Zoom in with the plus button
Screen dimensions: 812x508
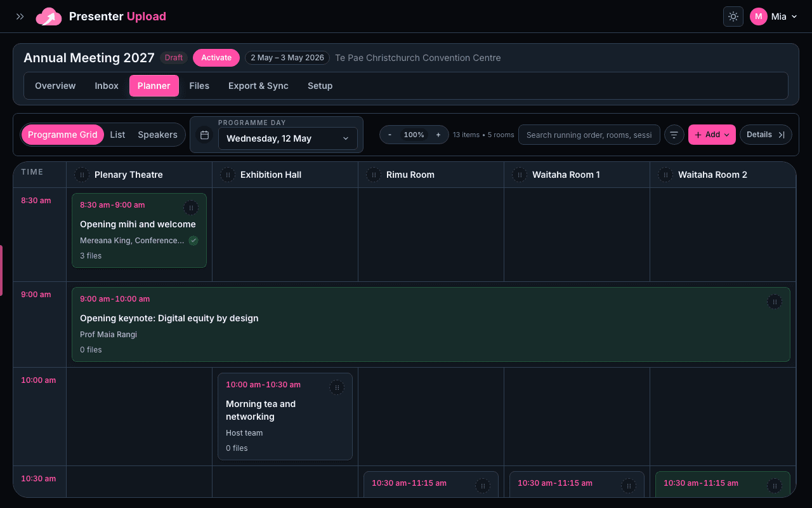coord(438,135)
